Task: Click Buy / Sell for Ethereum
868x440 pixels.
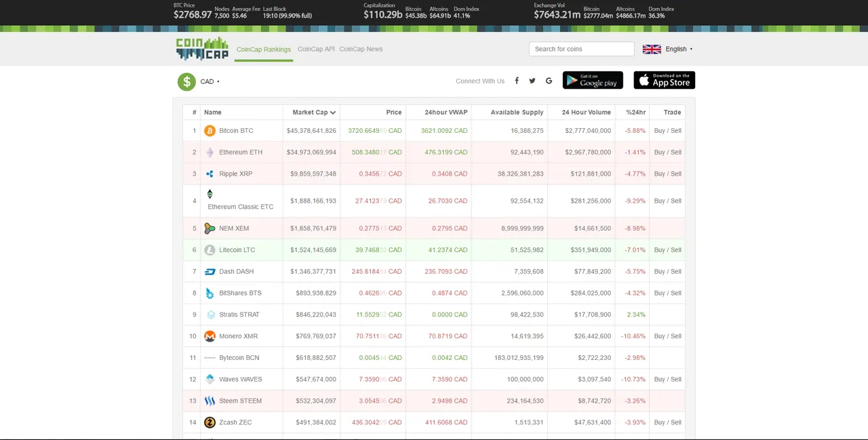Action: pos(668,153)
